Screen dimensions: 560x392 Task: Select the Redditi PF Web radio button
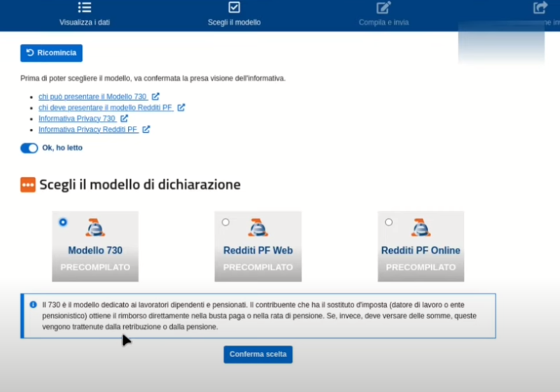tap(225, 222)
